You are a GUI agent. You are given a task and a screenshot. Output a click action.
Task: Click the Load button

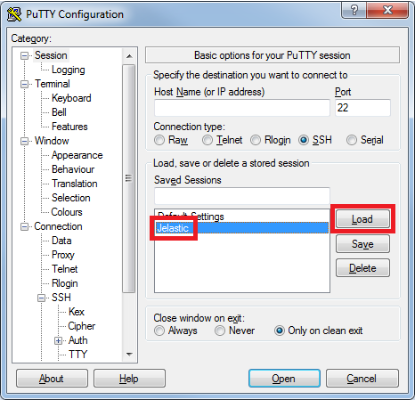[362, 219]
